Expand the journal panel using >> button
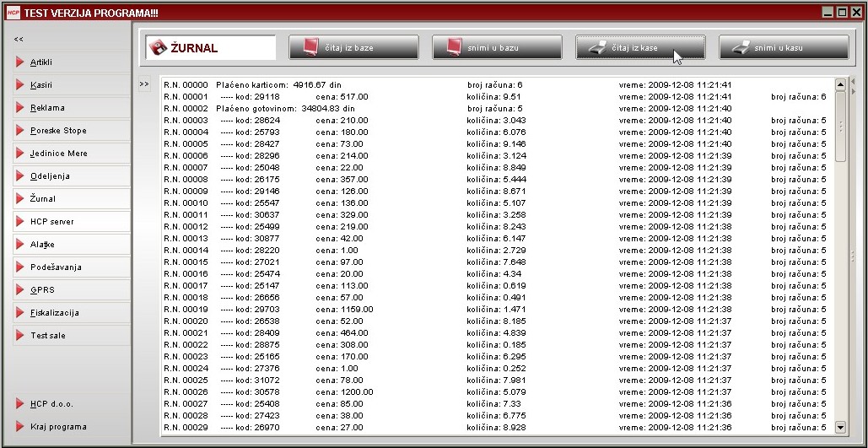 tap(144, 84)
